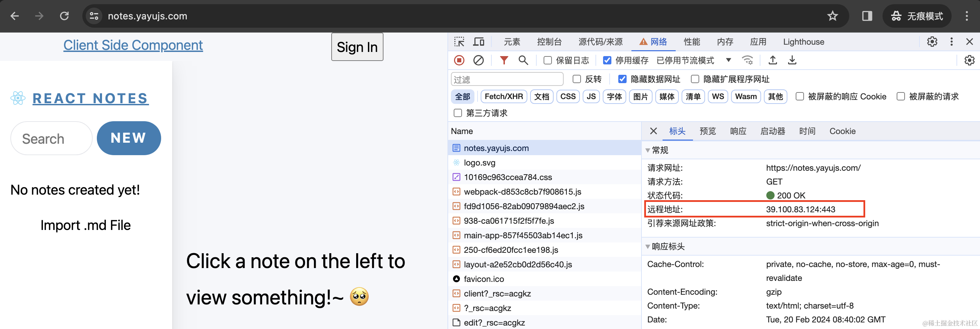The width and height of the screenshot is (980, 329).
Task: Click the export HAR download icon
Action: [x=792, y=60]
